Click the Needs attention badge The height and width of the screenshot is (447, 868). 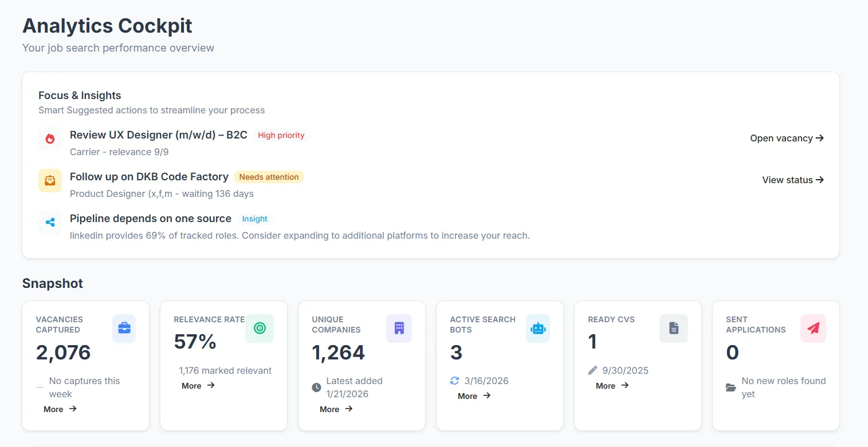click(269, 177)
